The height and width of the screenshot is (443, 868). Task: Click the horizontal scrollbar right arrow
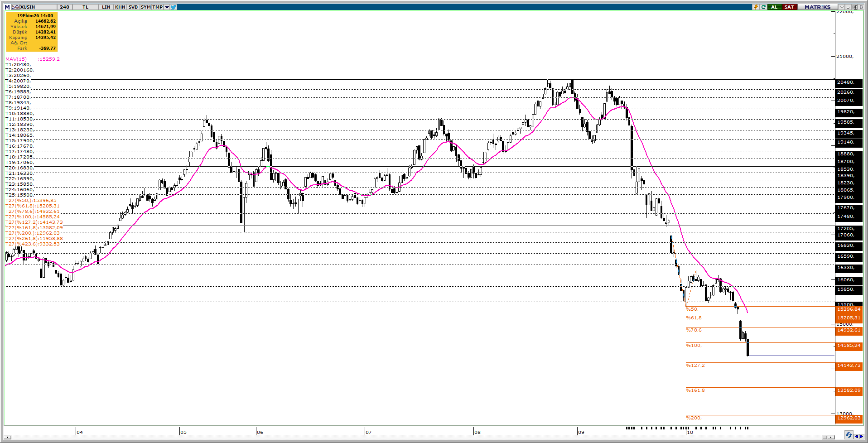pos(830,437)
